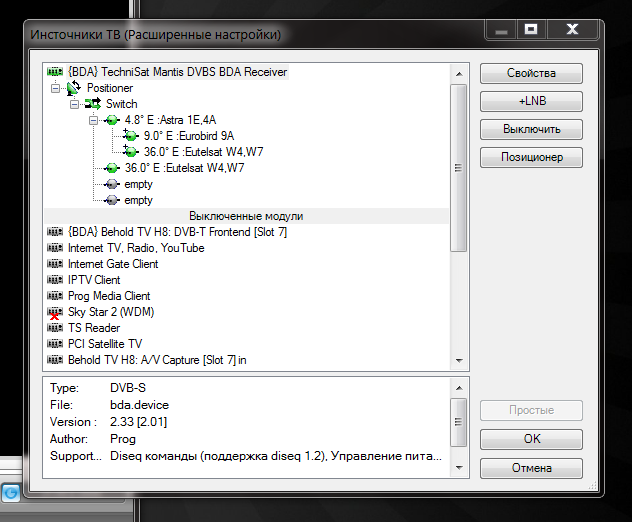The width and height of the screenshot is (632, 522).
Task: Open the Позиционер settings button
Action: click(x=530, y=157)
